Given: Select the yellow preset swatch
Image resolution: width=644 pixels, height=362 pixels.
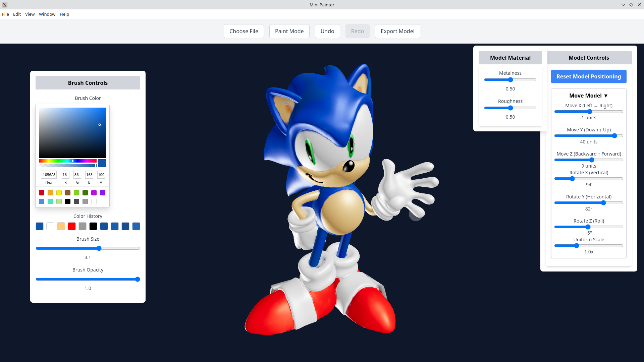Looking at the screenshot, I should point(59,193).
